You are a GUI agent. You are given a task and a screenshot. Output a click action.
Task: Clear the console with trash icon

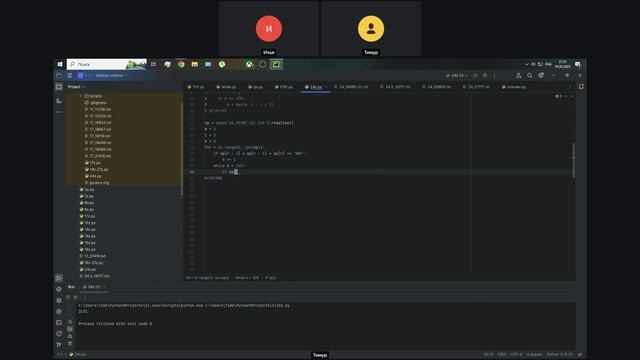point(70,343)
